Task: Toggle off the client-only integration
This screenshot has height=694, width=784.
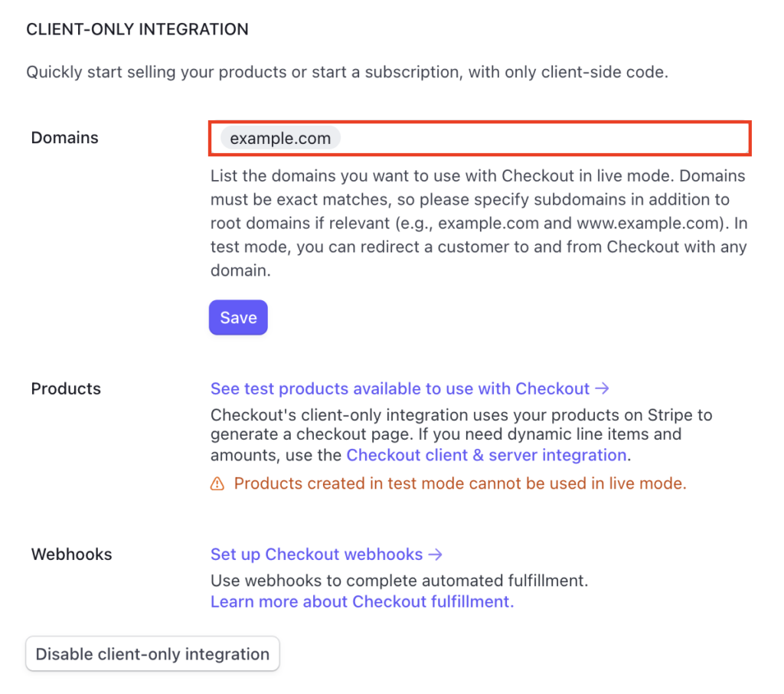Action: pos(152,654)
